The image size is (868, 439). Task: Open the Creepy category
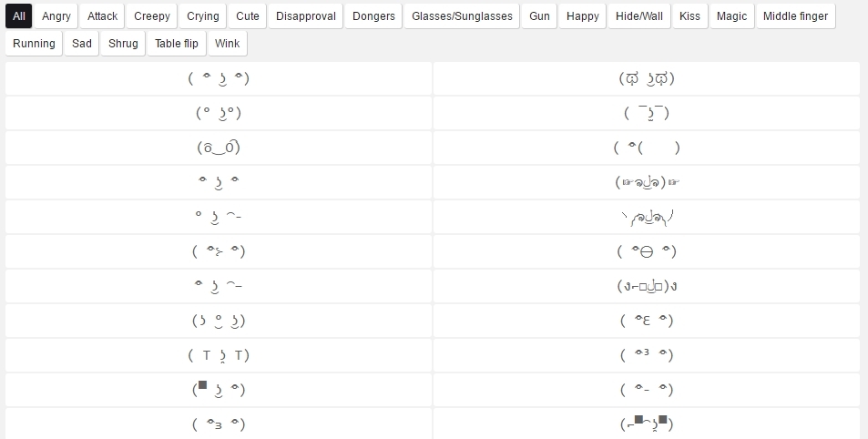point(152,16)
